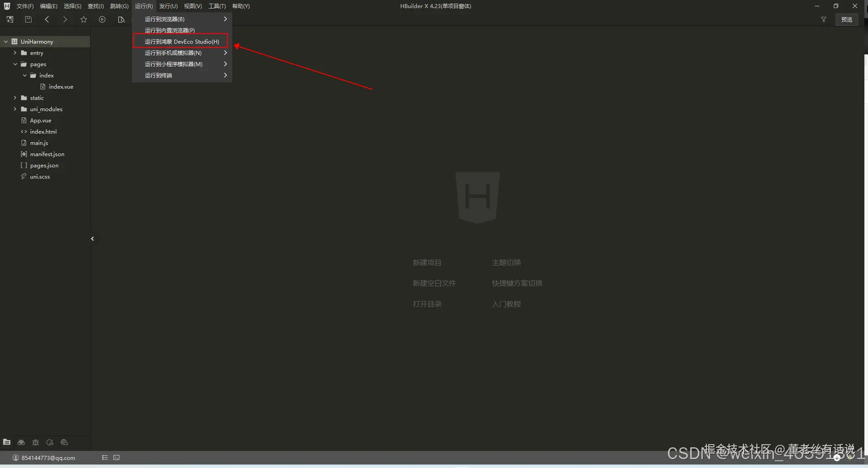
Task: Click the filter funnel icon
Action: (x=823, y=19)
